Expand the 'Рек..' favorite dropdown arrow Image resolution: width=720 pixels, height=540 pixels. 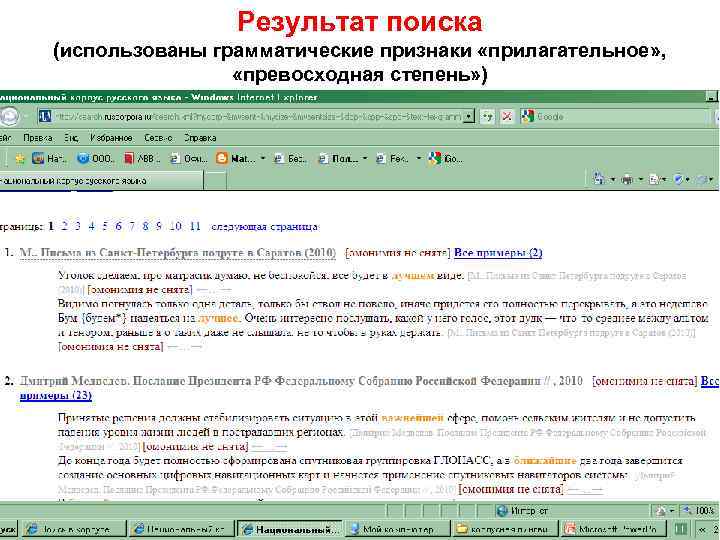[418, 159]
